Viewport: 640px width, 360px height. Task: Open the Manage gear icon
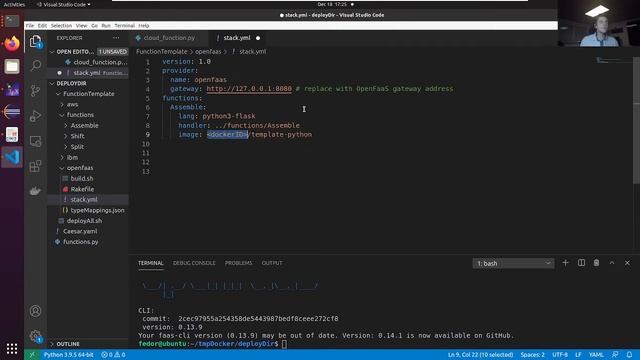(x=36, y=336)
